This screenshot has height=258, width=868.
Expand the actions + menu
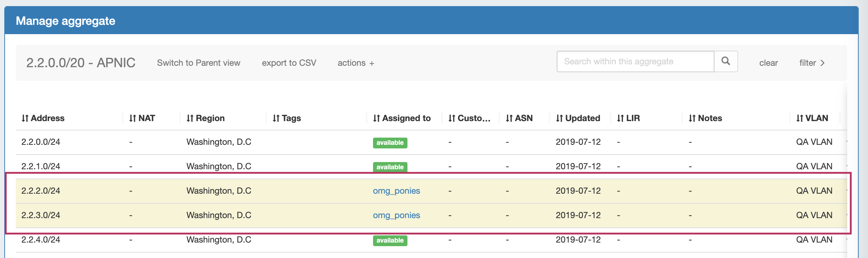[x=356, y=63]
